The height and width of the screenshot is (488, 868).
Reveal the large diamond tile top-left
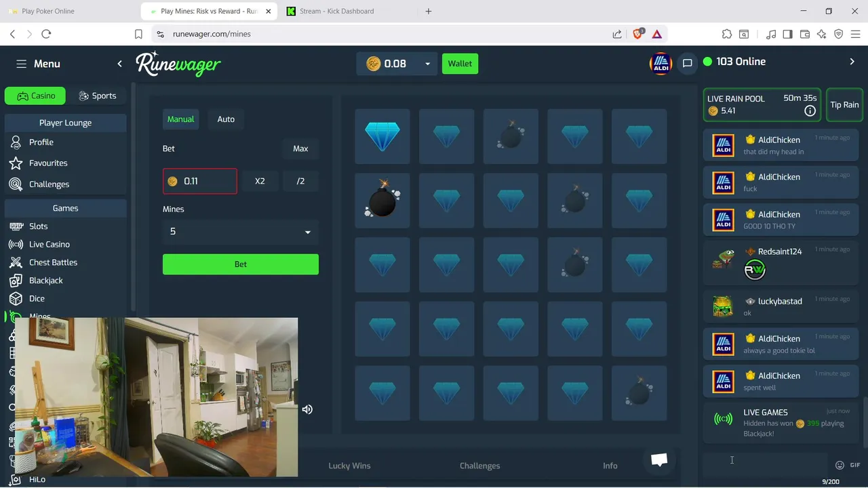click(x=382, y=136)
